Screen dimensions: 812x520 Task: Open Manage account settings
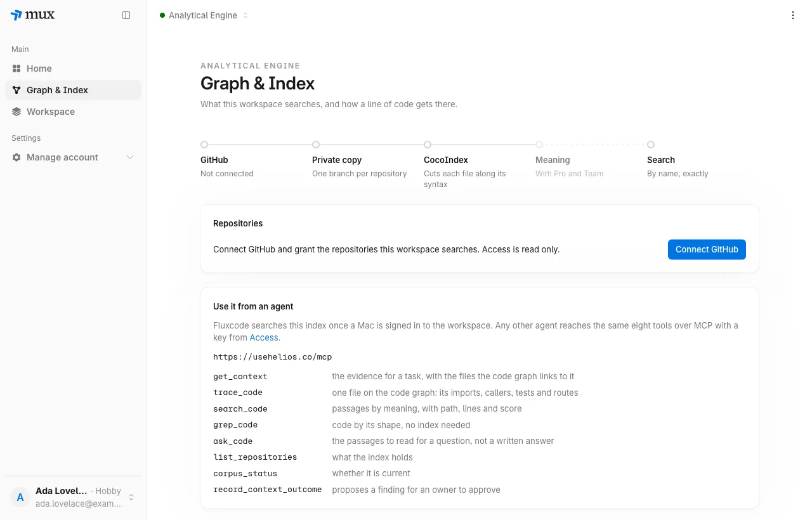[x=74, y=157]
